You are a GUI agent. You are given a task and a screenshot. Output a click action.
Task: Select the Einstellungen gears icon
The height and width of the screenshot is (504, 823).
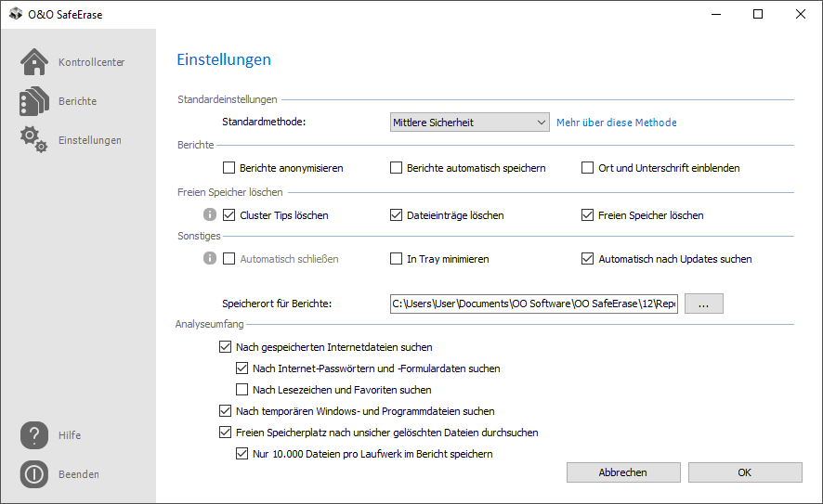[34, 140]
